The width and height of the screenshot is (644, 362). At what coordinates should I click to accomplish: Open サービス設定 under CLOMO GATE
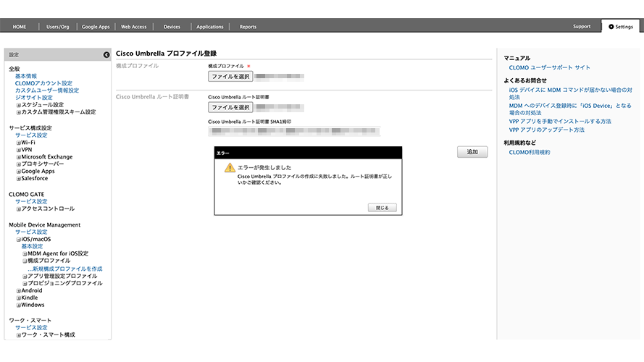(31, 201)
